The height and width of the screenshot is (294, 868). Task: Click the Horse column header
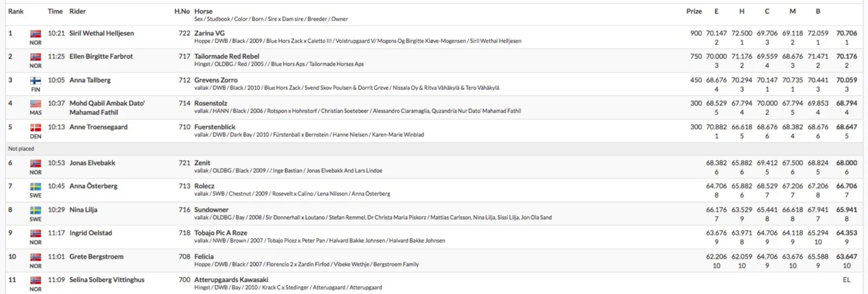204,12
